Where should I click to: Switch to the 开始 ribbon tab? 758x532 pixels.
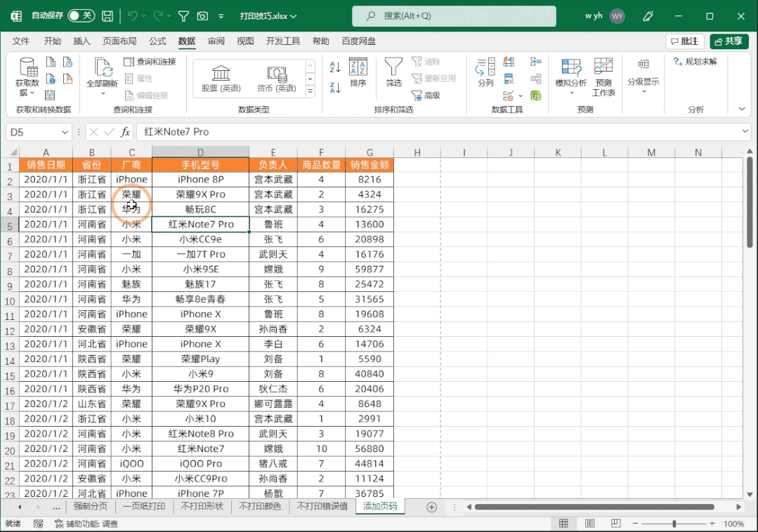[52, 41]
